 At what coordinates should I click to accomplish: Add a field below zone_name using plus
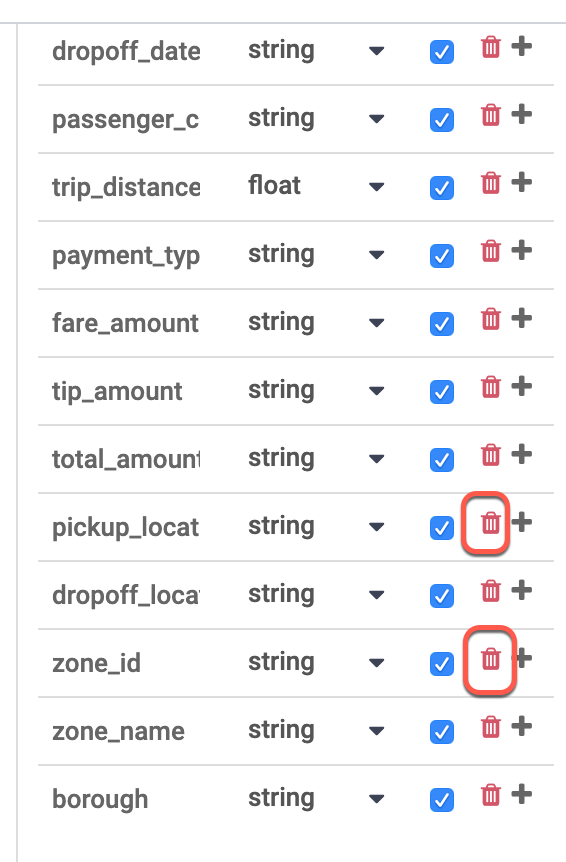coord(521,726)
